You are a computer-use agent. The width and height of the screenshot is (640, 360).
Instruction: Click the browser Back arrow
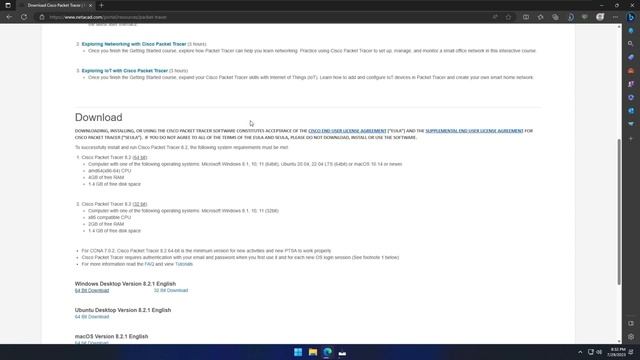tap(9, 17)
